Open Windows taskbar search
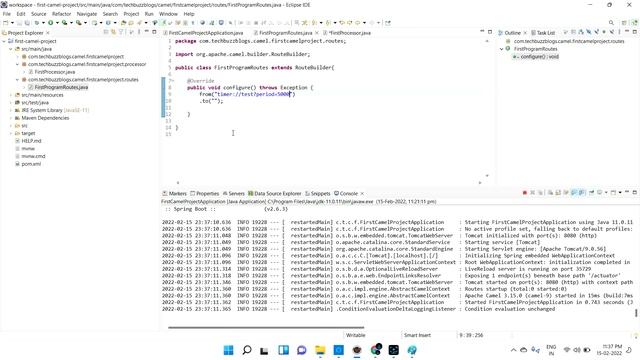 247,350
